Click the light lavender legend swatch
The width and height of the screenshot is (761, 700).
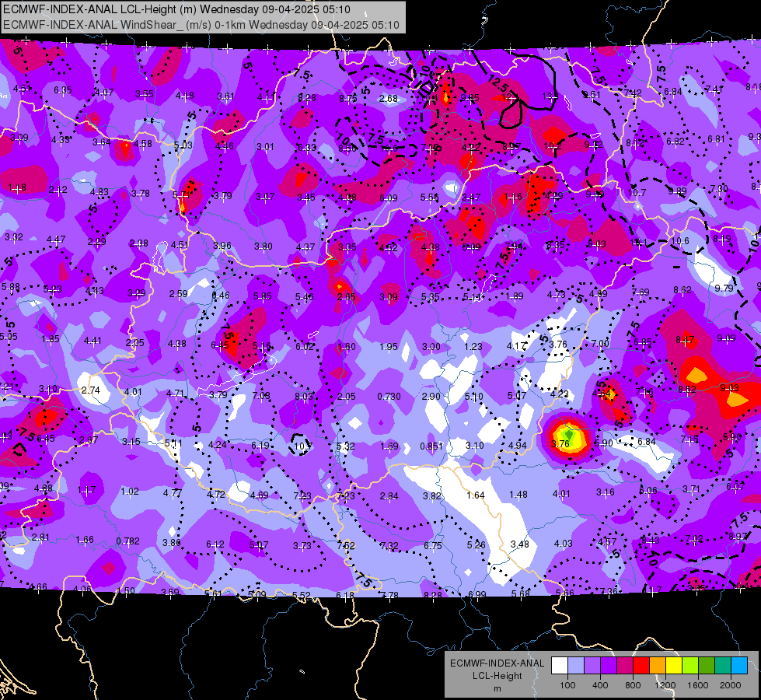pyautogui.click(x=575, y=666)
